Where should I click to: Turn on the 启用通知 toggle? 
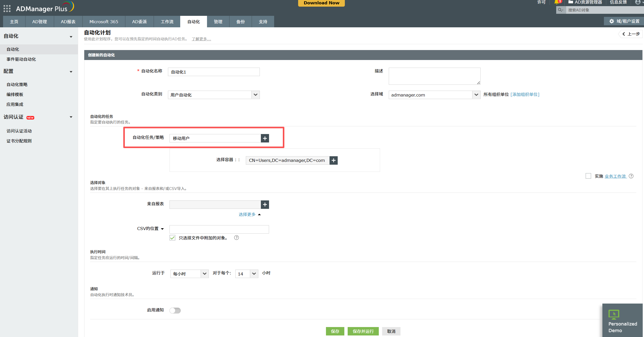tap(175, 310)
